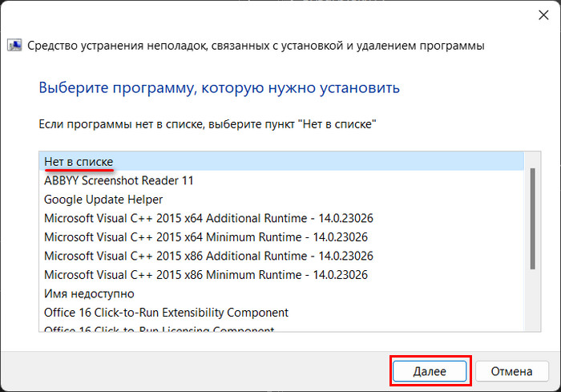
Task: Click the Отмена button
Action: coord(511,371)
